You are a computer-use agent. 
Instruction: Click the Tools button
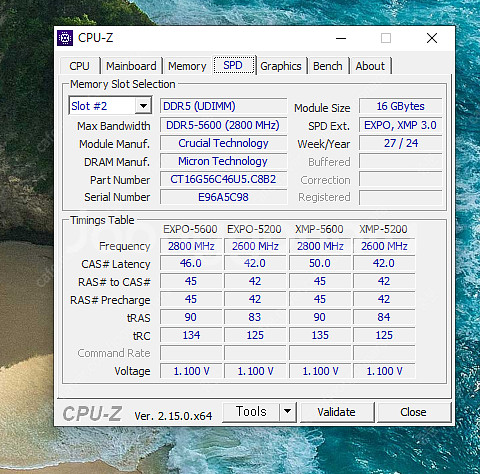coord(251,412)
